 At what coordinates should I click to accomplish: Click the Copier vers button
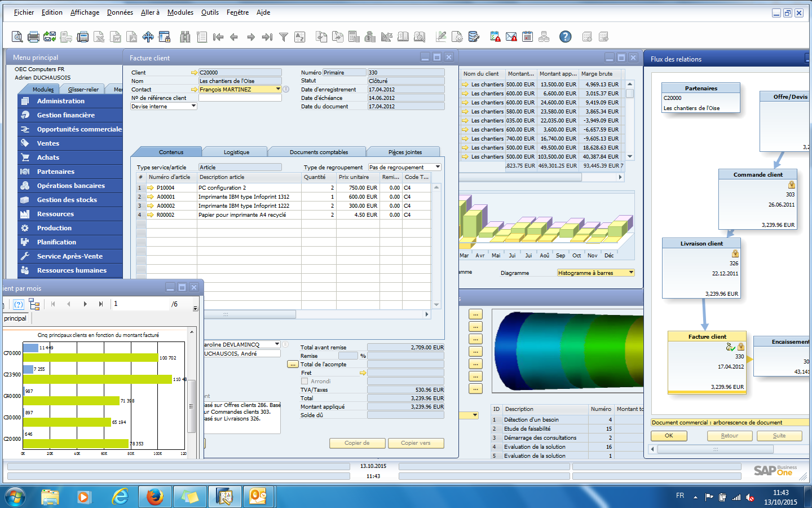(416, 443)
